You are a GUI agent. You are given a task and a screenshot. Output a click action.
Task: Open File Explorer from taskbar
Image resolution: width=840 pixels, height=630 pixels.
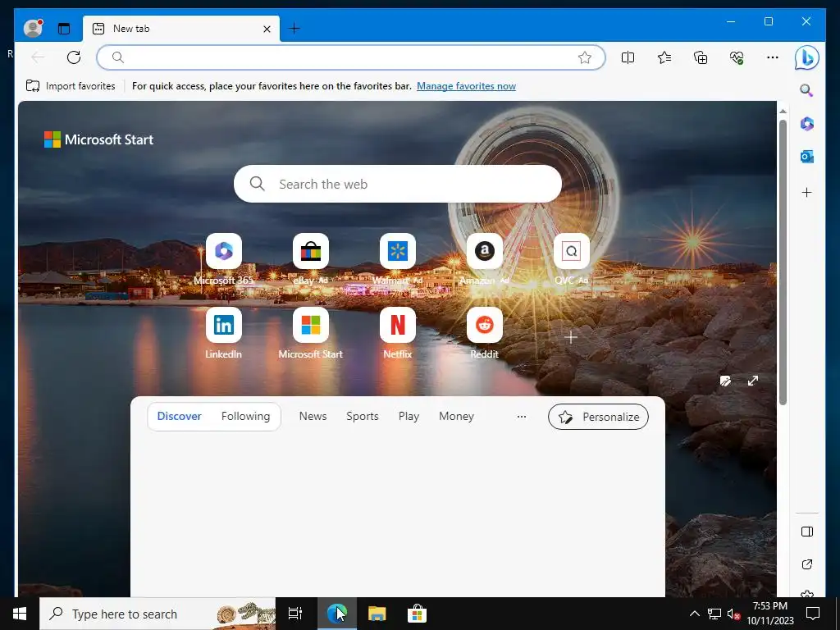click(377, 614)
